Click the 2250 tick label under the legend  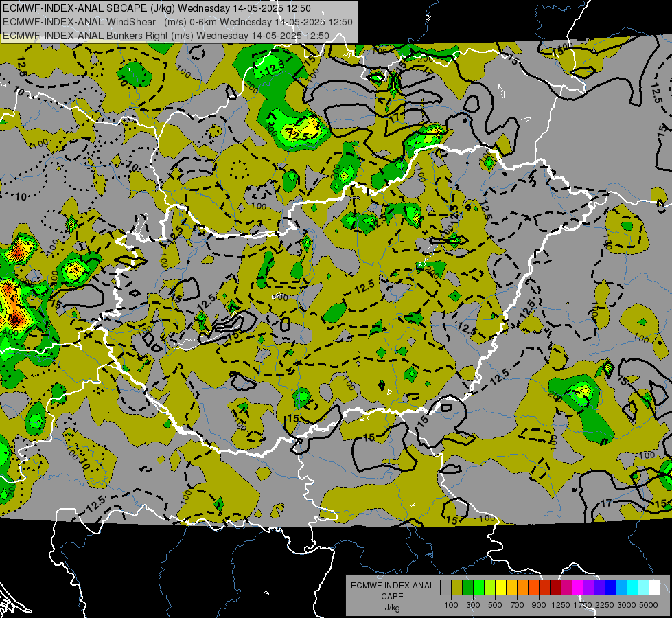point(605,605)
